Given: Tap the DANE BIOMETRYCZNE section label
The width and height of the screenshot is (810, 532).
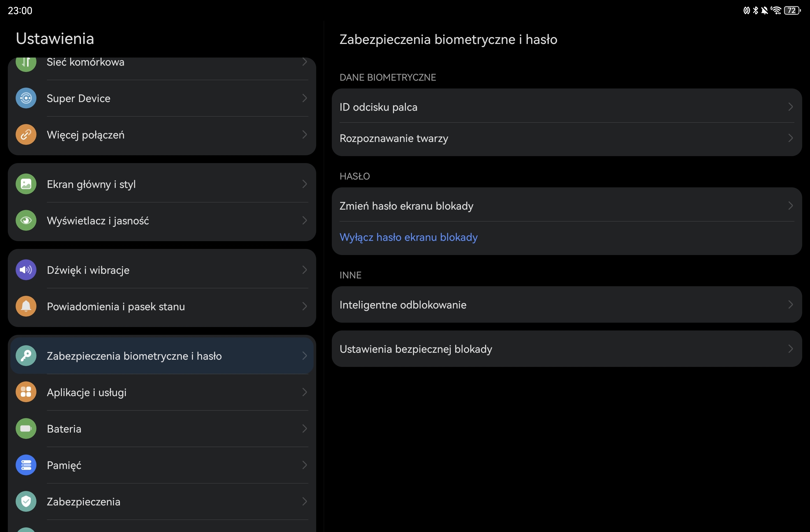Looking at the screenshot, I should (x=388, y=77).
